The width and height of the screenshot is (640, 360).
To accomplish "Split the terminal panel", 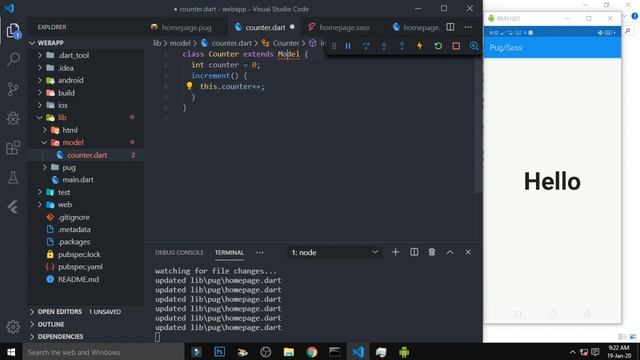I will click(x=414, y=252).
